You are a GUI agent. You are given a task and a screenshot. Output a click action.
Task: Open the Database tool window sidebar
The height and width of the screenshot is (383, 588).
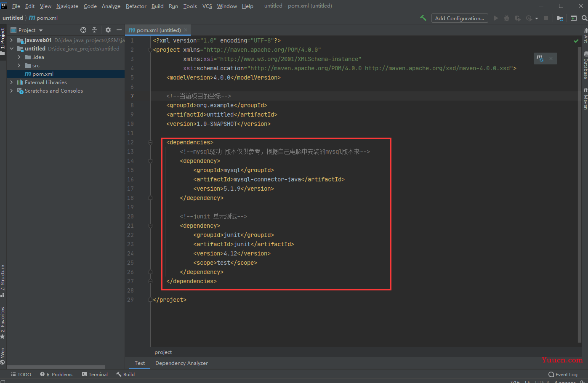(585, 65)
